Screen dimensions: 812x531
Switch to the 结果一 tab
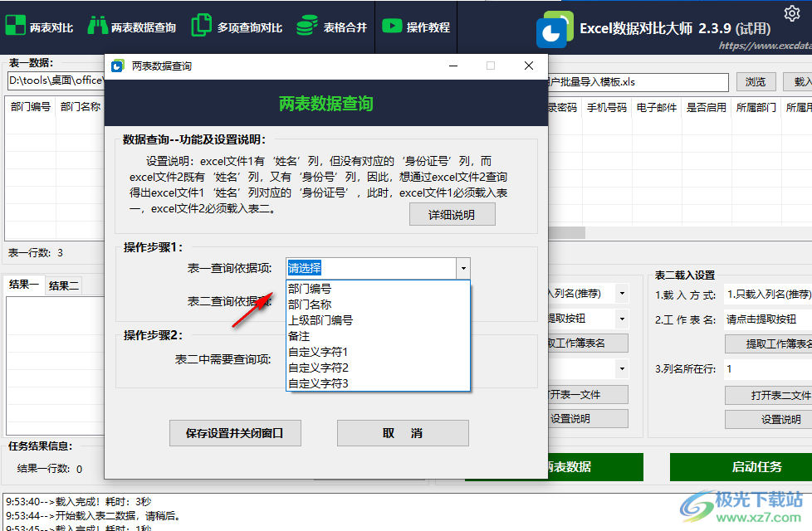(23, 284)
